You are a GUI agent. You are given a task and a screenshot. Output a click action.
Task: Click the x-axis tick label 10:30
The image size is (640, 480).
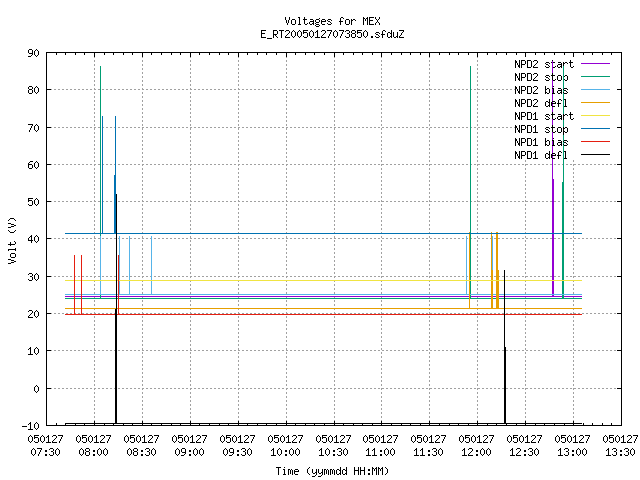click(333, 452)
